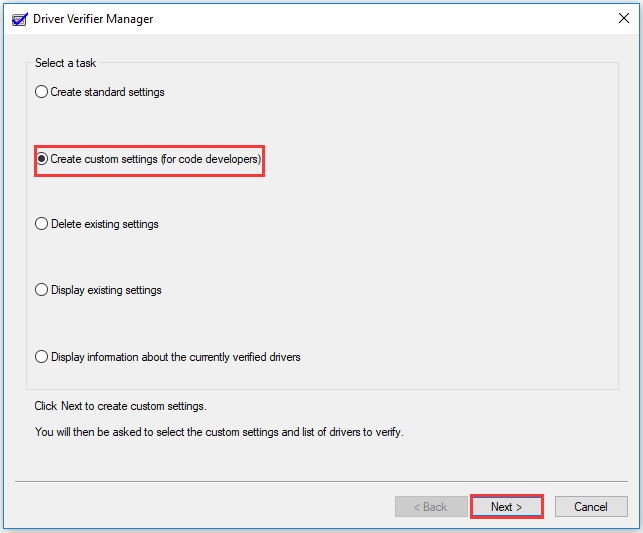Click the 'Select a task' group label
The width and height of the screenshot is (643, 533).
[x=66, y=63]
